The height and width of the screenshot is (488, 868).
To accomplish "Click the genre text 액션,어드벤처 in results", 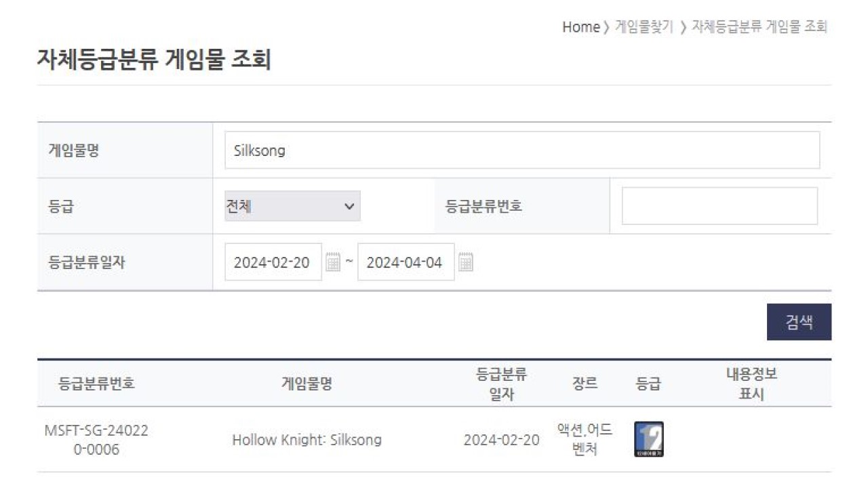I will (586, 438).
